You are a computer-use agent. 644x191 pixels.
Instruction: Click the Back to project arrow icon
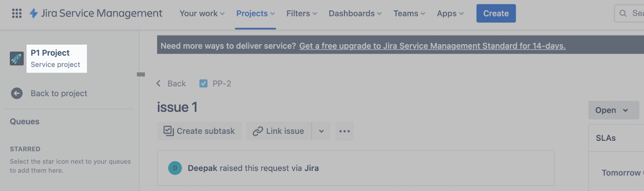(x=17, y=94)
